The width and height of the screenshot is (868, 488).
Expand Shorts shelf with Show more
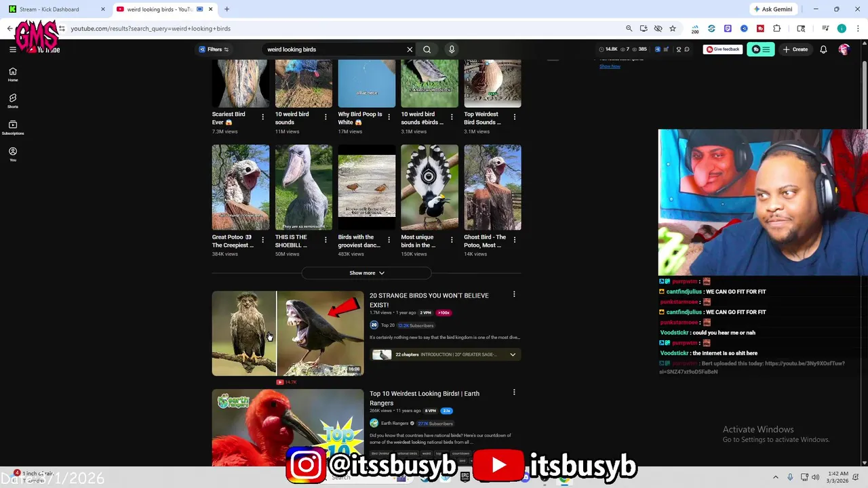click(x=367, y=273)
